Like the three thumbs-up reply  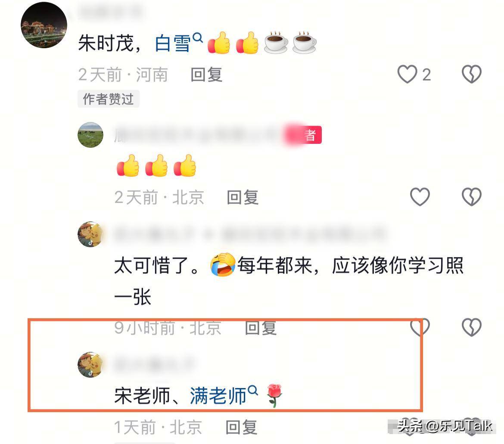point(420,197)
